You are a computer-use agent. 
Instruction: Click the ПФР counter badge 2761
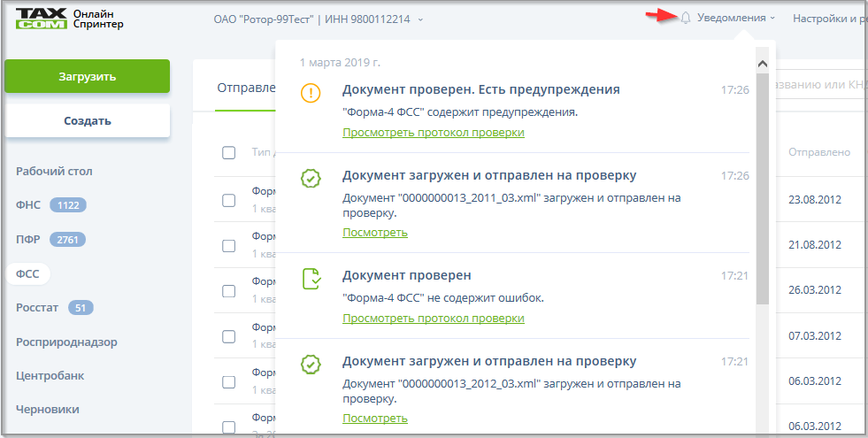tap(68, 240)
